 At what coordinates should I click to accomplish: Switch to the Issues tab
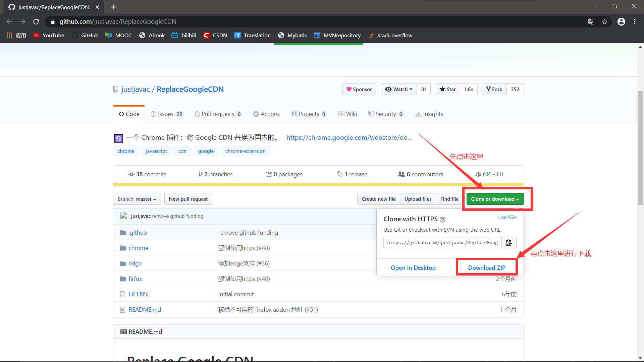(x=167, y=114)
